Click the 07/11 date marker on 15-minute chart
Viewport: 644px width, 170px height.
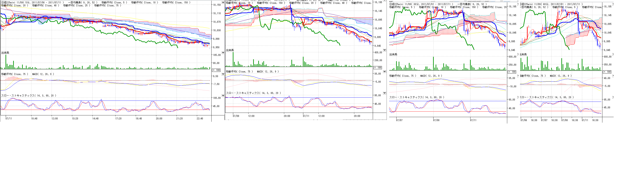(x=306, y=116)
